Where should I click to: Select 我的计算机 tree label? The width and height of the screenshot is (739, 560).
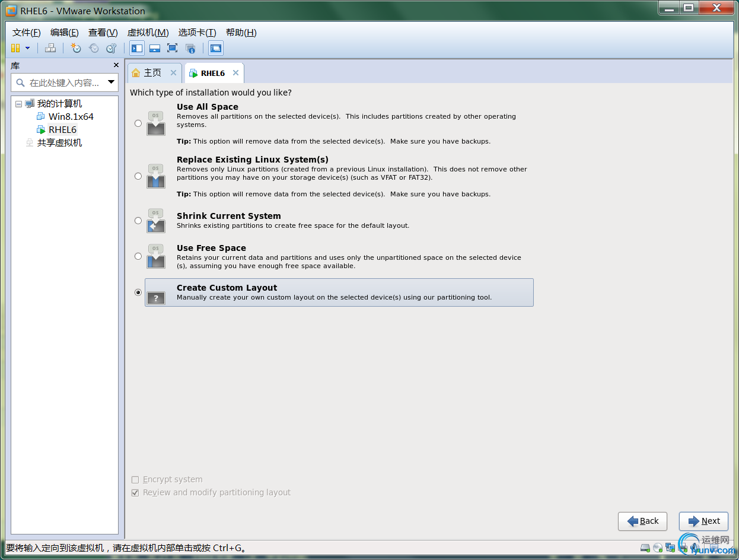[x=59, y=104]
